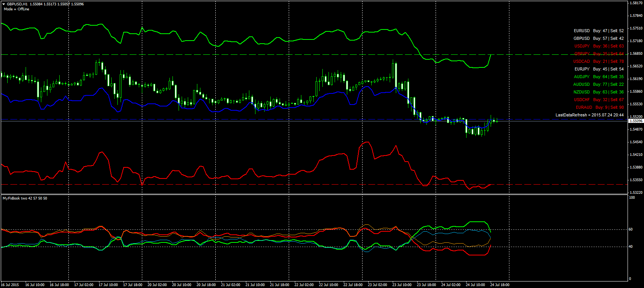This screenshot has width=644, height=288.
Task: Click the '22 Jul 10:00' time label
Action: [x=329, y=285]
